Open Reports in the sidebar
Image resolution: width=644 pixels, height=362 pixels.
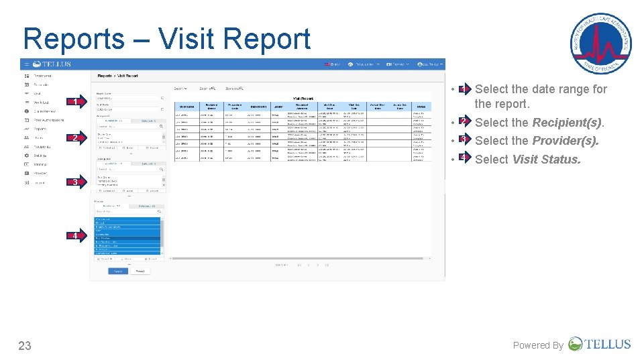[36, 129]
